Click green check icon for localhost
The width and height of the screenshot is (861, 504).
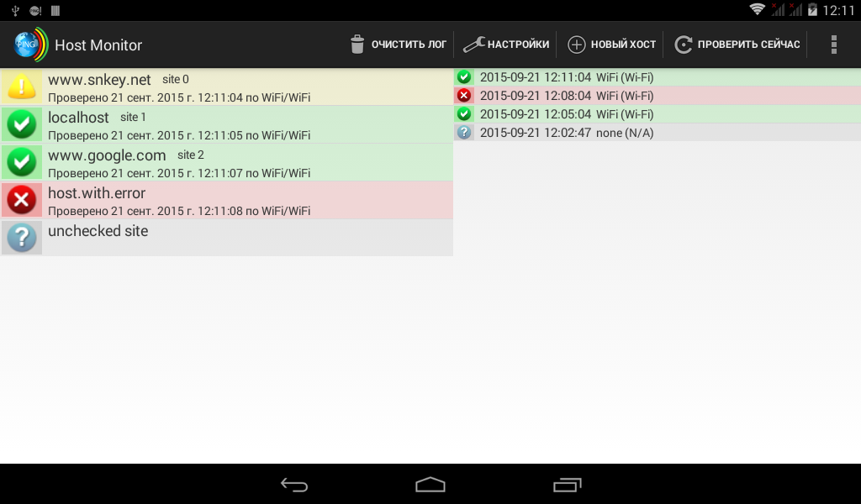tap(22, 124)
